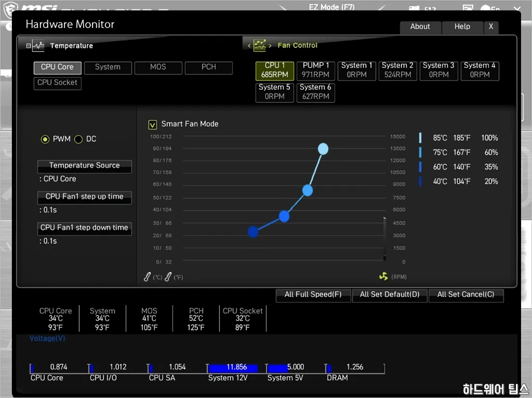Click the 75°C fan curve point
The height and width of the screenshot is (398, 532).
pyautogui.click(x=308, y=190)
